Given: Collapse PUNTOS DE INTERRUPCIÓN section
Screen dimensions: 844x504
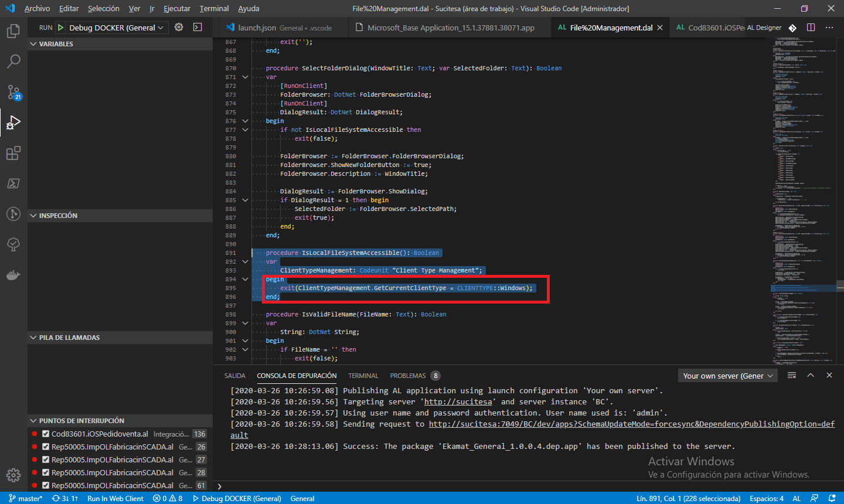Looking at the screenshot, I should (120, 421).
